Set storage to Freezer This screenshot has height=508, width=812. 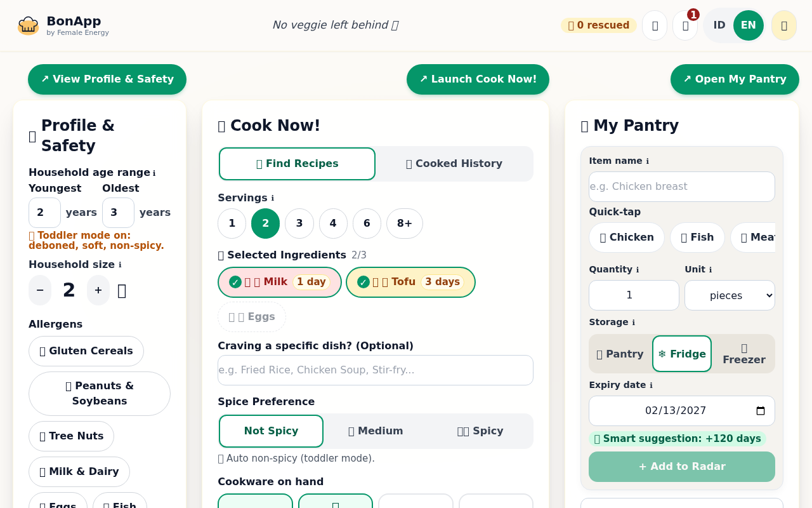[x=743, y=354]
